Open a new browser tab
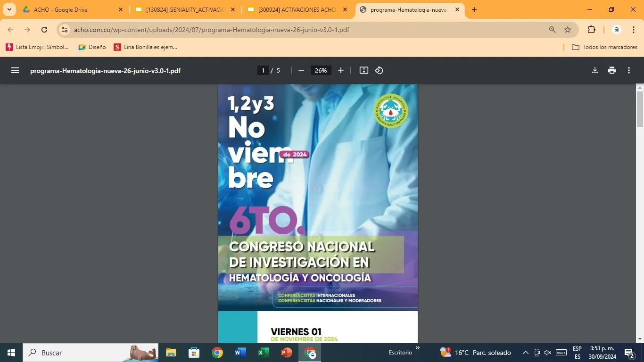Screen dimensions: 644x362 tap(474, 9)
